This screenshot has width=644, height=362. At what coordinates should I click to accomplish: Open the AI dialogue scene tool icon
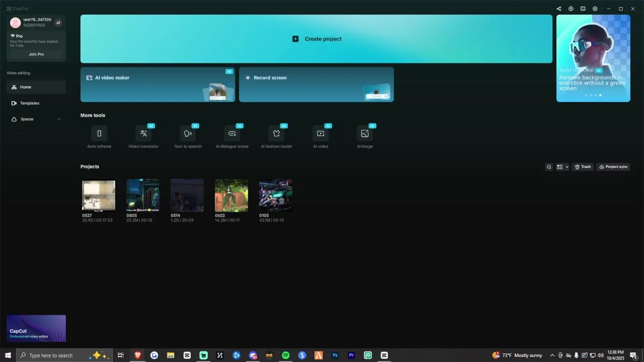click(232, 133)
